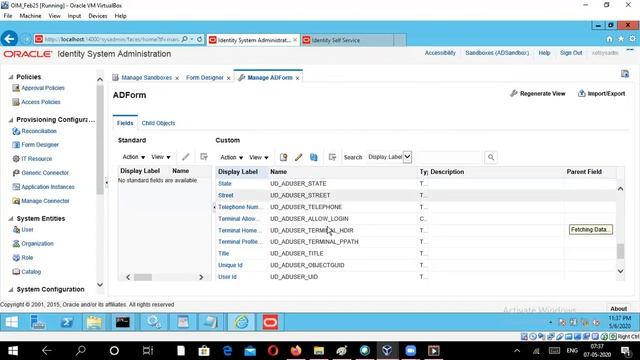Open VirtualBox Devices menu

pyautogui.click(x=98, y=16)
